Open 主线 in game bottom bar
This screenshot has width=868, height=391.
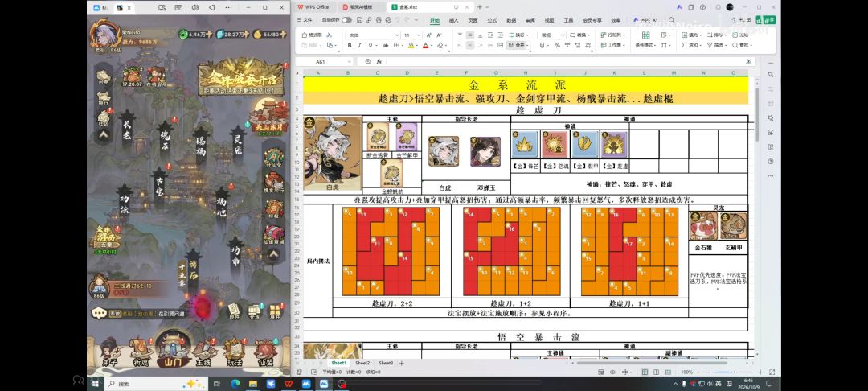pyautogui.click(x=203, y=352)
